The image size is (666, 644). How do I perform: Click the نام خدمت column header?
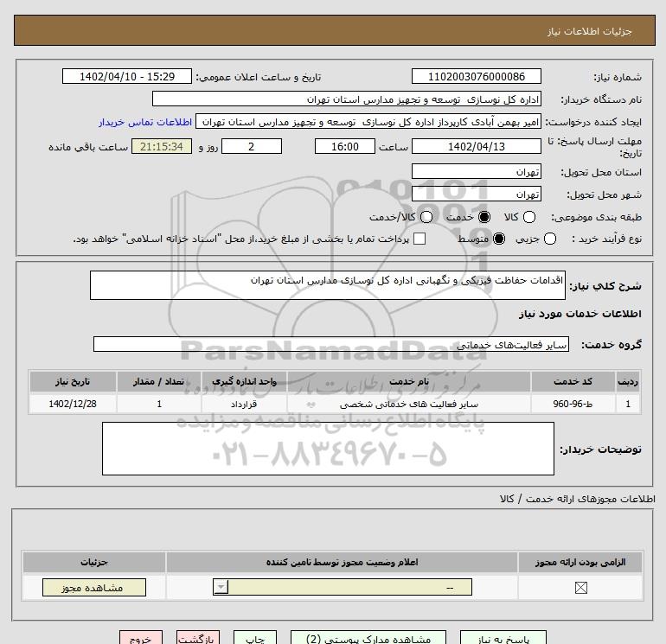tap(409, 381)
